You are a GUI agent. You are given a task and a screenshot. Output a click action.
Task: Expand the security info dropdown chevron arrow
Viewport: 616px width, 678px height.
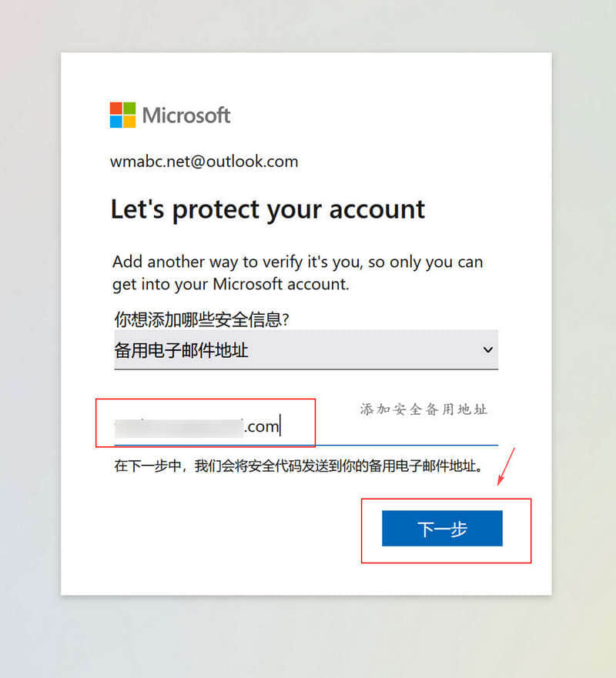pyautogui.click(x=488, y=349)
